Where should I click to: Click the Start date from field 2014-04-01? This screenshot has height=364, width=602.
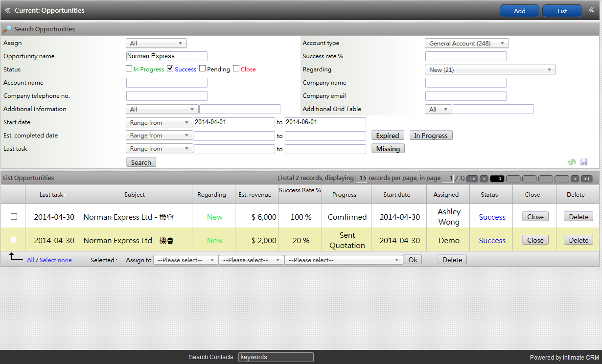tap(234, 122)
